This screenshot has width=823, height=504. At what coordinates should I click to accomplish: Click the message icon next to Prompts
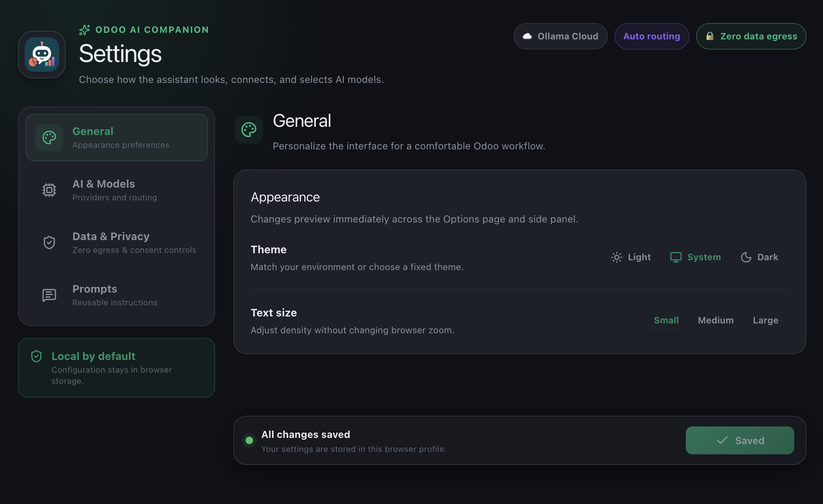tap(49, 295)
